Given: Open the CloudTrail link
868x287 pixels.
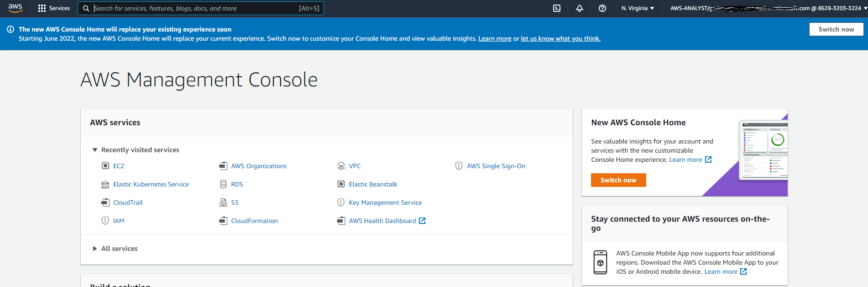Looking at the screenshot, I should [x=128, y=202].
